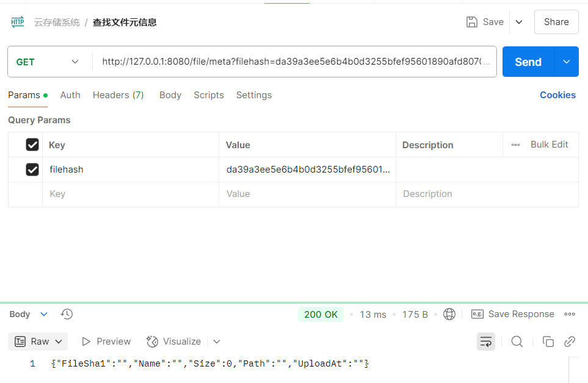Open query params column options ellipsis
588x383 pixels.
(x=515, y=145)
